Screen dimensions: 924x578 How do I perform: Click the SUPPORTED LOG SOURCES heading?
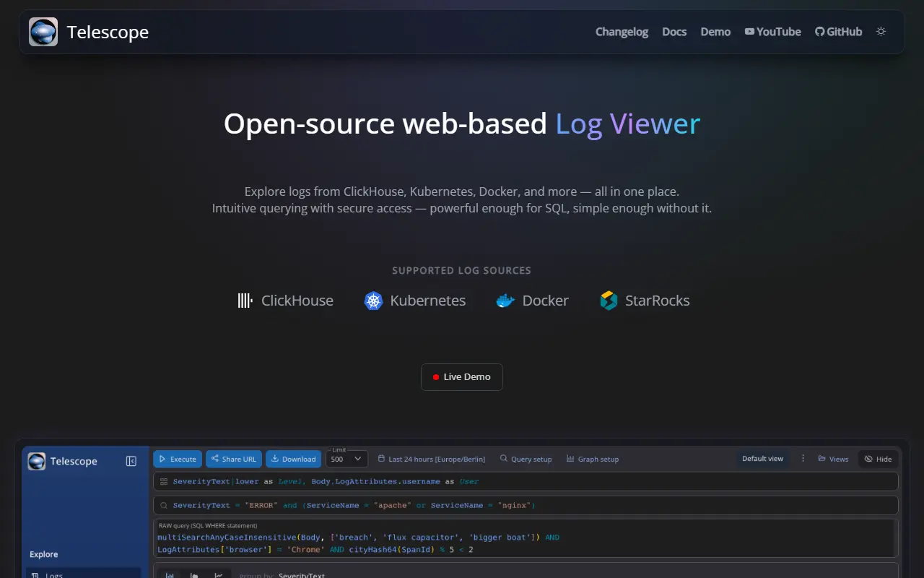[x=462, y=271]
